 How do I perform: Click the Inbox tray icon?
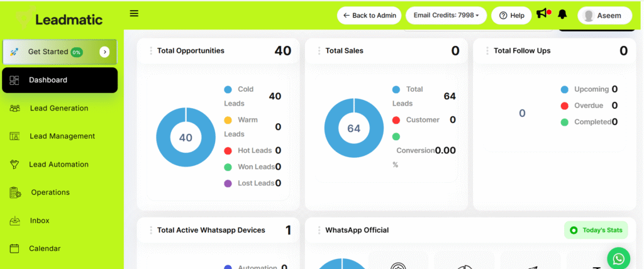15,221
